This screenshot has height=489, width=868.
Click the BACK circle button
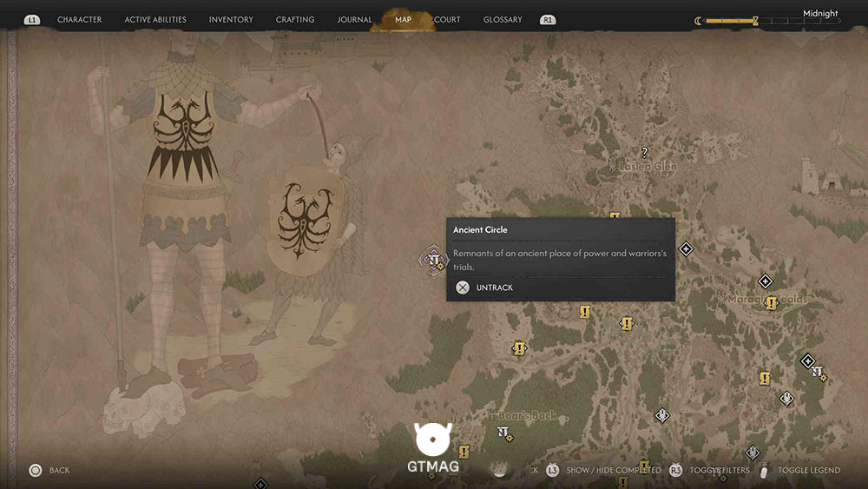36,470
